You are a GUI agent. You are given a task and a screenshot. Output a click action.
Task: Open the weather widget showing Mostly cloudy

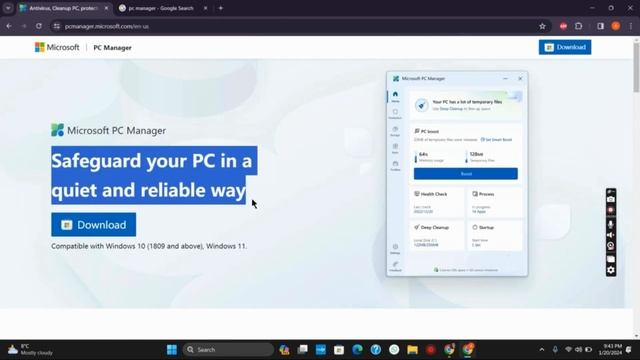coord(31,349)
